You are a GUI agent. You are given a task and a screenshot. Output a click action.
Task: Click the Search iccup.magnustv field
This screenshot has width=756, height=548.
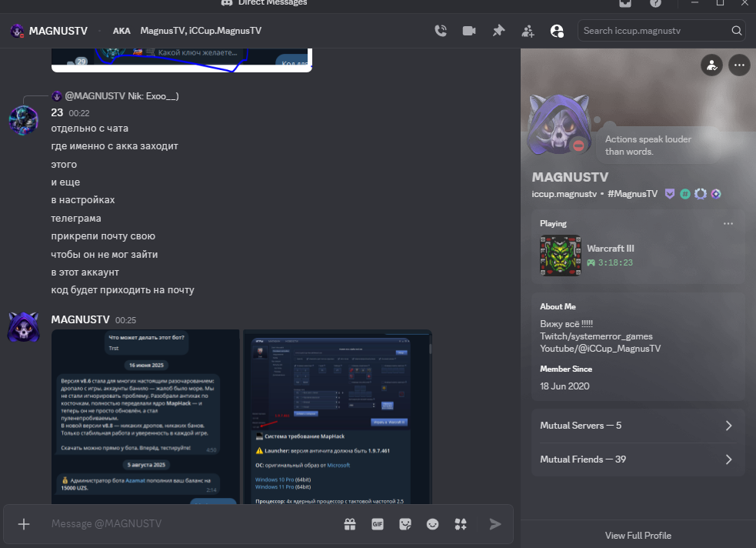tap(661, 30)
